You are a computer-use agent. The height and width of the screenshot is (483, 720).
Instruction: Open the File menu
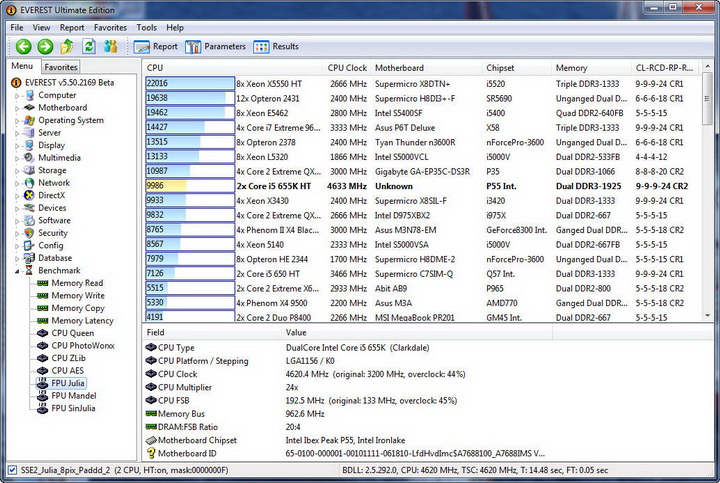(x=17, y=28)
